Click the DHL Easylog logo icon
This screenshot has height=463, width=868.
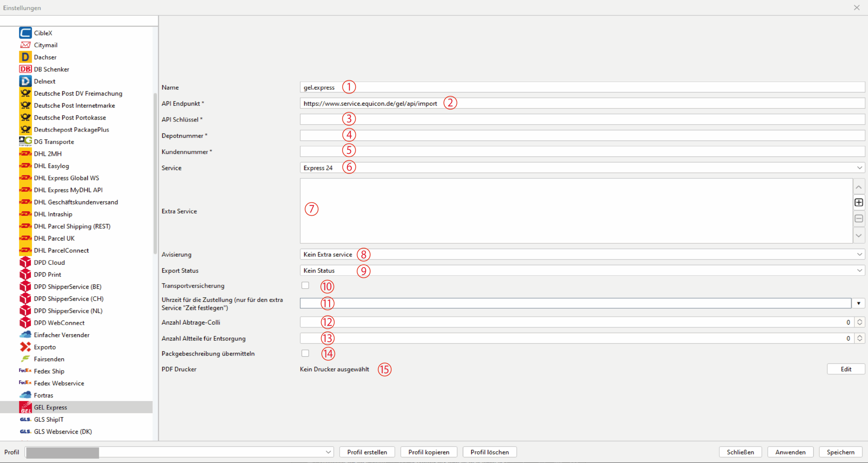pos(25,166)
